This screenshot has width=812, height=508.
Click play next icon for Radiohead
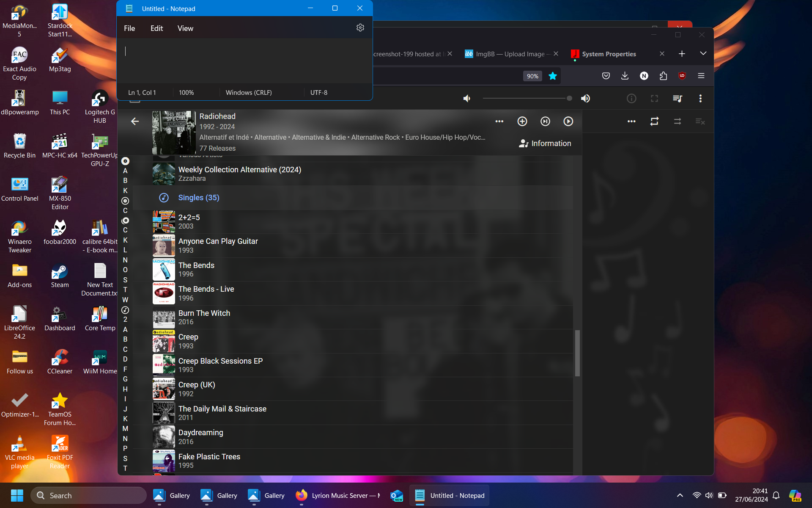coord(545,121)
